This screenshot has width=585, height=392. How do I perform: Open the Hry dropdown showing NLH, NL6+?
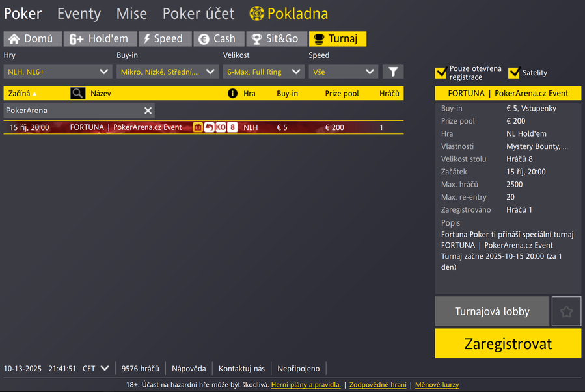click(x=58, y=72)
